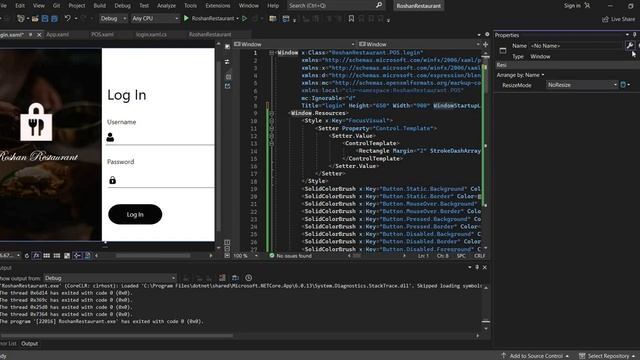Open the 100 % code zoom dropdown
This screenshot has width=640, height=360.
[246, 256]
